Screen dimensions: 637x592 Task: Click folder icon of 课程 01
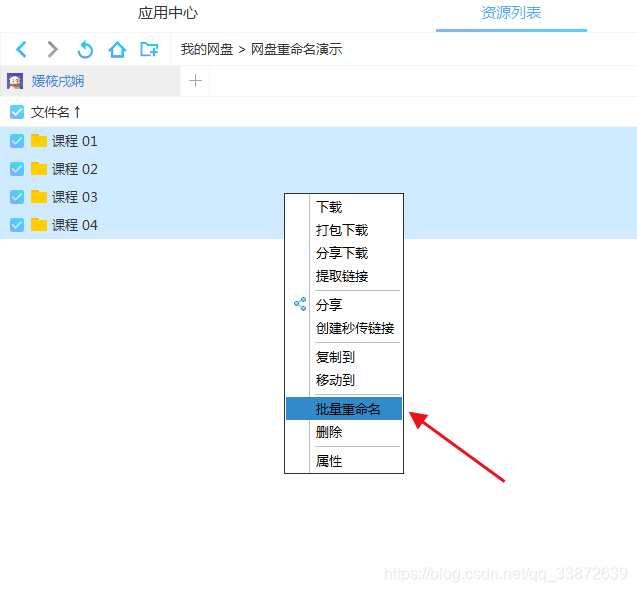point(39,141)
